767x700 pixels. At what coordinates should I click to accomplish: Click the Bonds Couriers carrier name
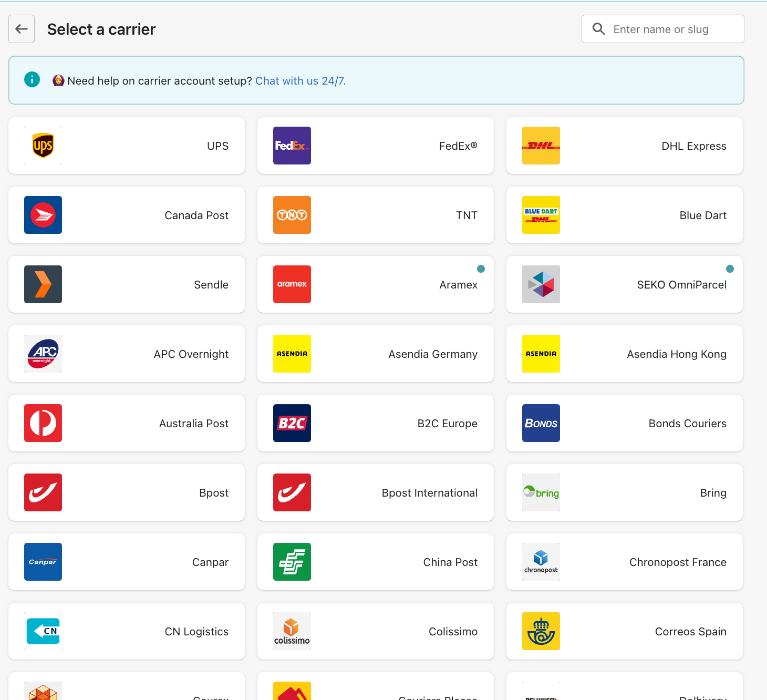tap(688, 424)
